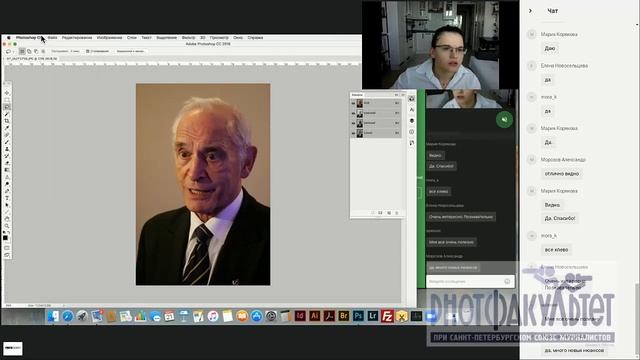Hide the Зеленый channel eye
640x360 pixels.
pyautogui.click(x=353, y=123)
